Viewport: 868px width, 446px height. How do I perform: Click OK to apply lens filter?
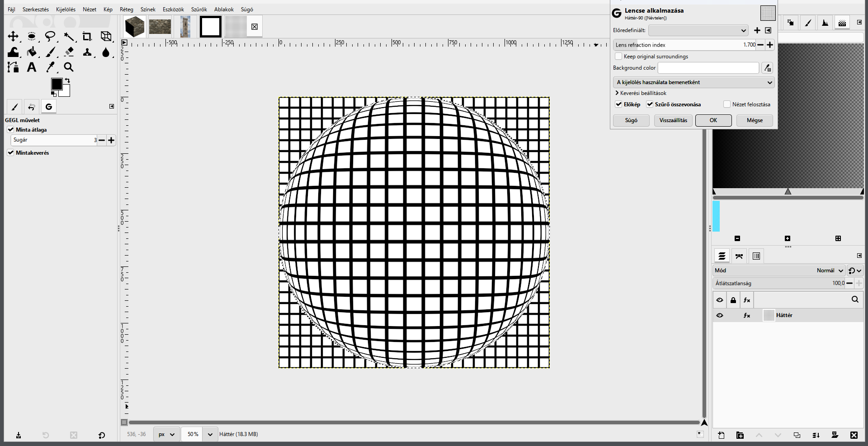(713, 120)
